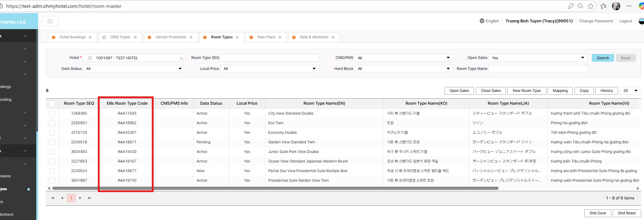
Task: Open the CMS/PMS dropdown
Action: 404,58
